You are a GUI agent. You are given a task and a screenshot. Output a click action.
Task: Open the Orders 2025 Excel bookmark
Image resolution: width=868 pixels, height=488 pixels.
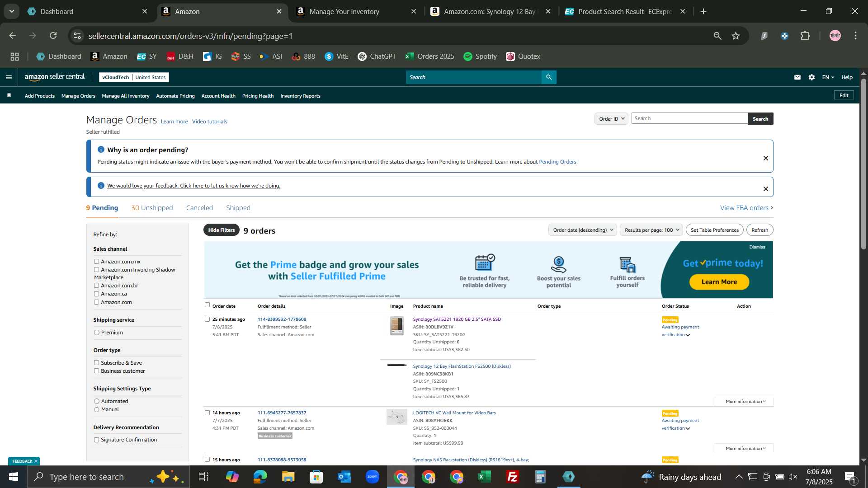[429, 56]
